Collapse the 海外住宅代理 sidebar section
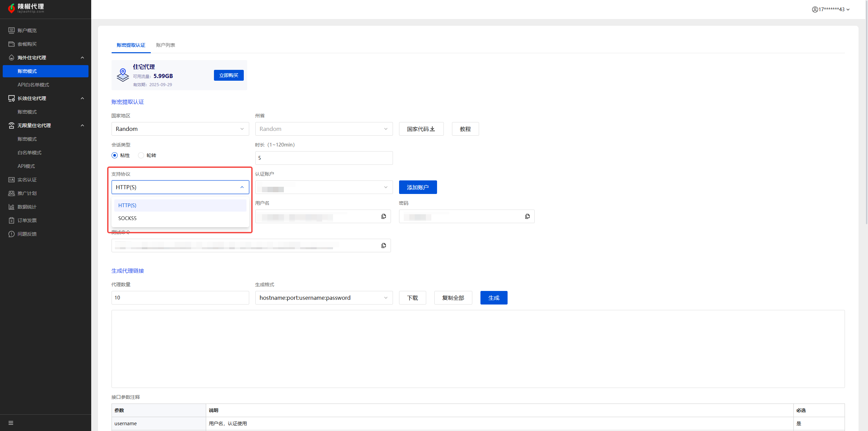Screen dimensions: 868x431 [x=82, y=58]
